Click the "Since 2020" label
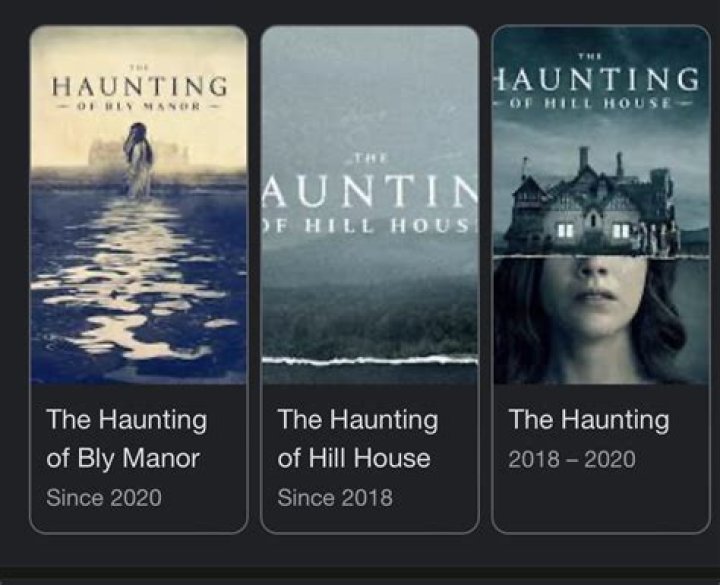The image size is (720, 585). [103, 497]
